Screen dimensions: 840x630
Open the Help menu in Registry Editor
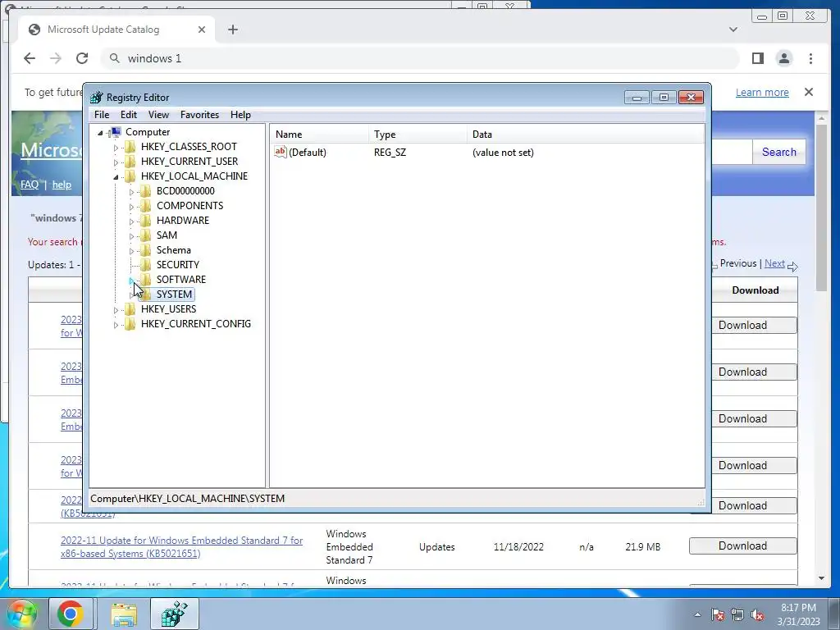pos(240,115)
